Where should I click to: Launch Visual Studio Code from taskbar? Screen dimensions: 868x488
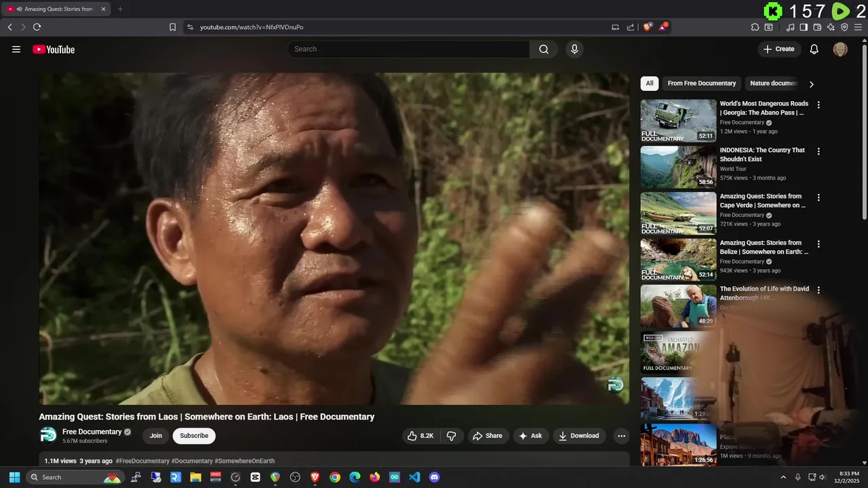coord(414,477)
